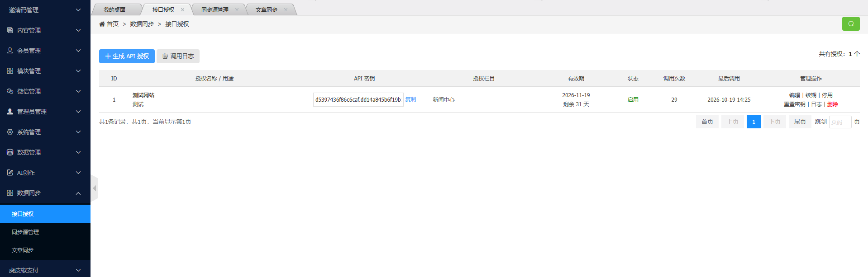Screen dimensions: 868x277
Task: Click the 首页 pagination button
Action: click(707, 122)
